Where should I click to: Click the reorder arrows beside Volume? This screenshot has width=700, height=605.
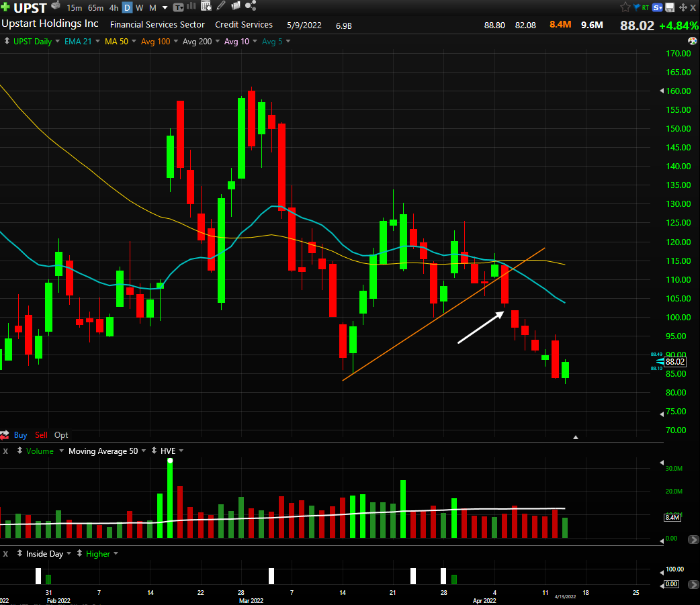[x=19, y=451]
